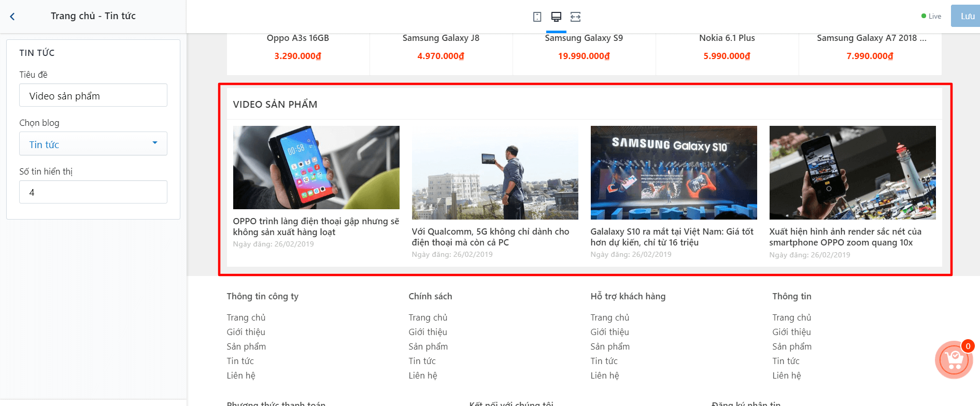Click the Thông tin công ty footer heading

coord(263,296)
